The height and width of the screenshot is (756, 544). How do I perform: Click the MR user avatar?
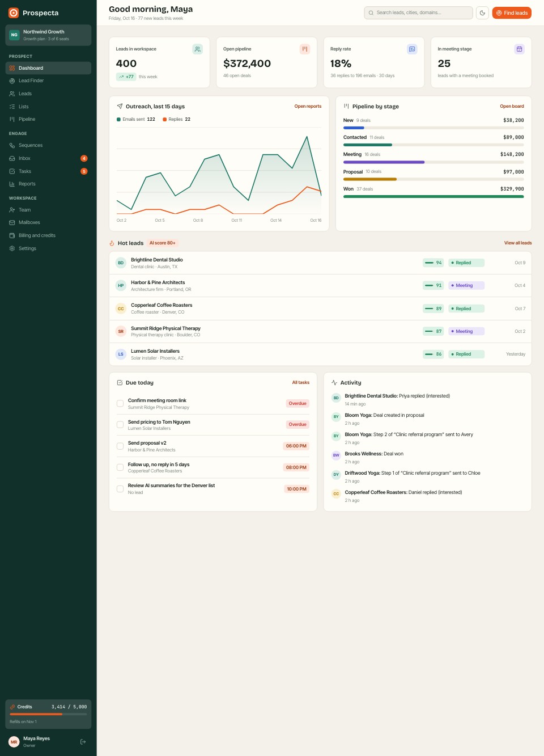point(14,741)
